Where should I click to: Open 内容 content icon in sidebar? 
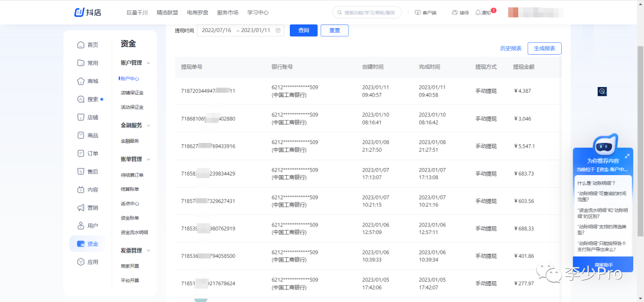pos(81,189)
